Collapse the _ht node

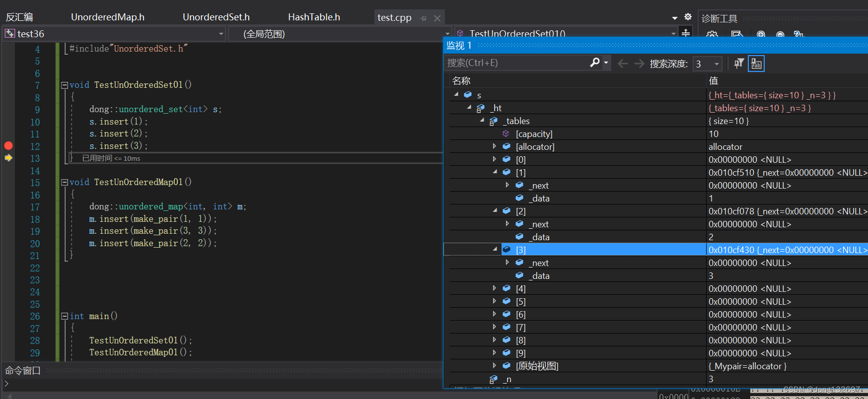click(x=469, y=107)
